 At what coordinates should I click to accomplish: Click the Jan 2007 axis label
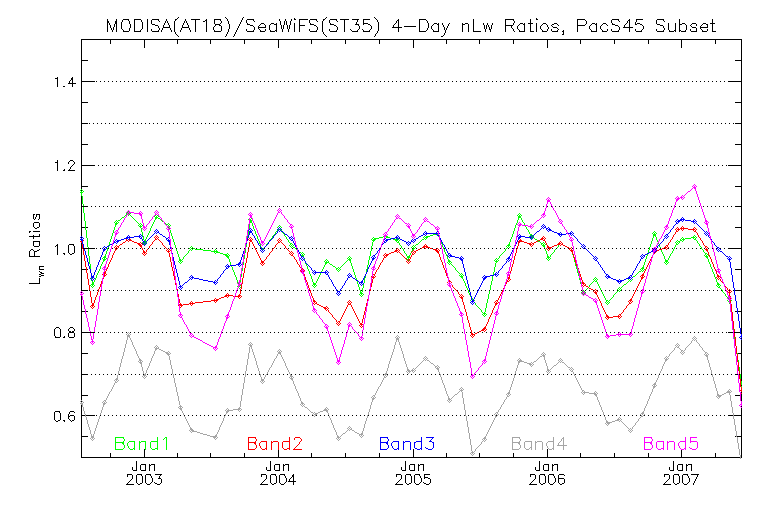click(x=681, y=473)
